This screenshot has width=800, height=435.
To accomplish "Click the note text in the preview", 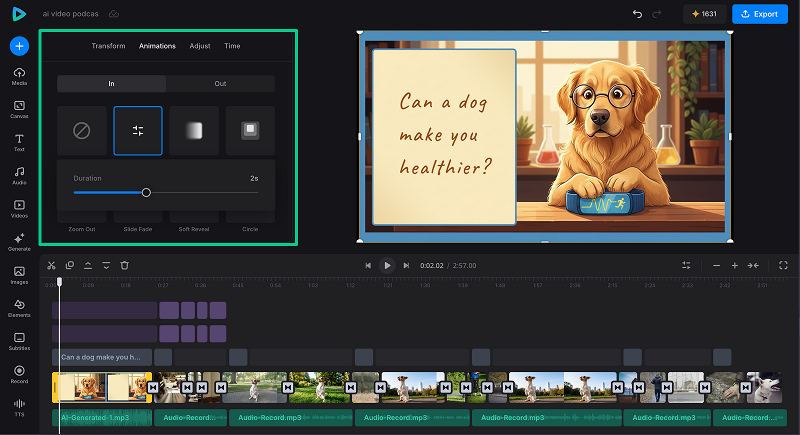I will [445, 134].
